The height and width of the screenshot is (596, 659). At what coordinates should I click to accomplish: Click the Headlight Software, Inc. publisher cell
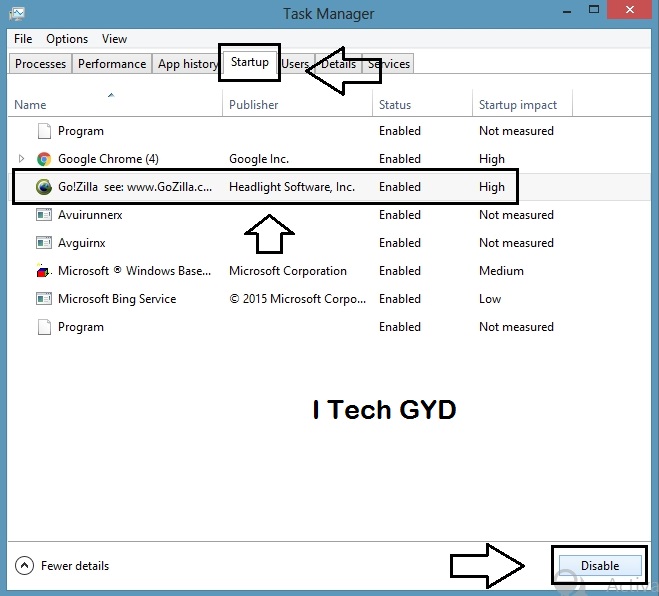(292, 187)
